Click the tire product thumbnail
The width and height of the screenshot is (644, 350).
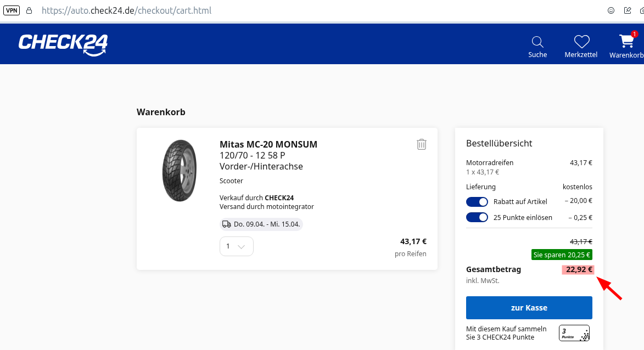(180, 171)
